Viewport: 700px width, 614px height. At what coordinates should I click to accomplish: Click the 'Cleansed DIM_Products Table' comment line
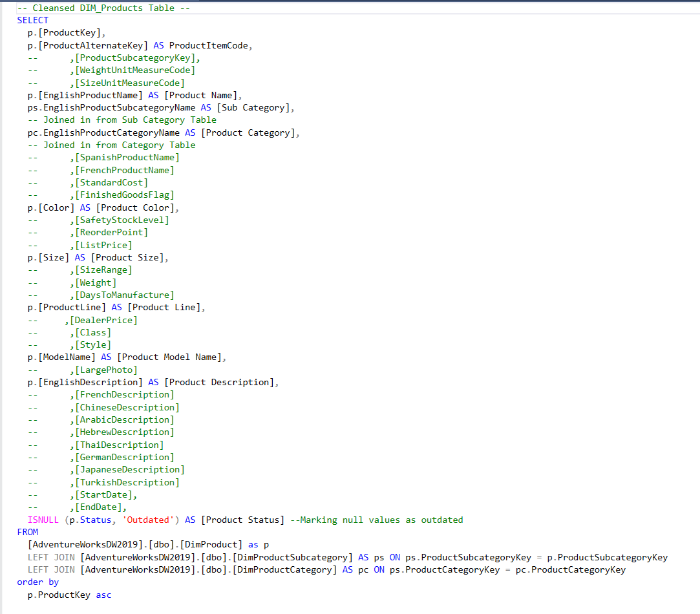click(103, 8)
